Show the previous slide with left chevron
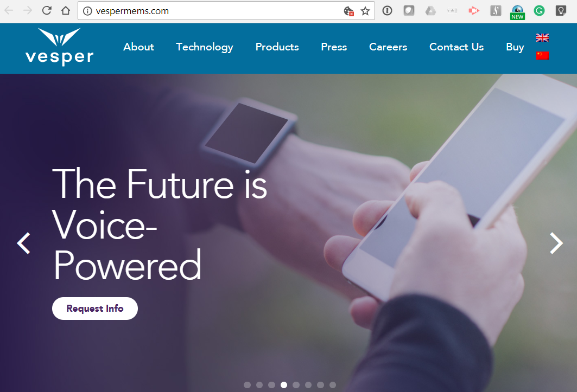 point(24,243)
